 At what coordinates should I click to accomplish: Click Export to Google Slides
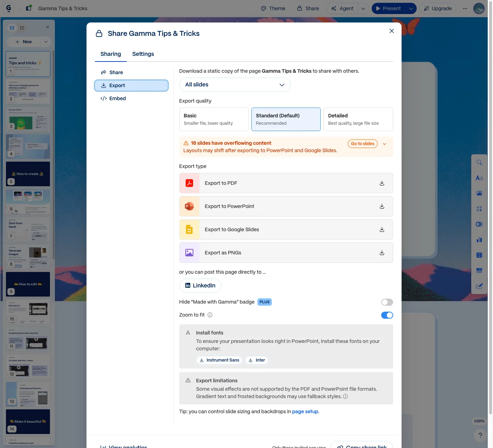[286, 229]
